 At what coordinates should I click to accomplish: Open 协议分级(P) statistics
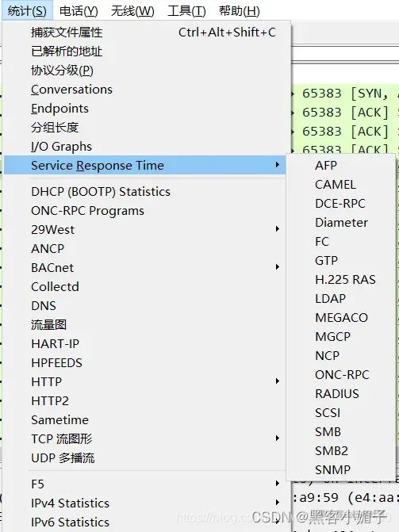click(145, 71)
